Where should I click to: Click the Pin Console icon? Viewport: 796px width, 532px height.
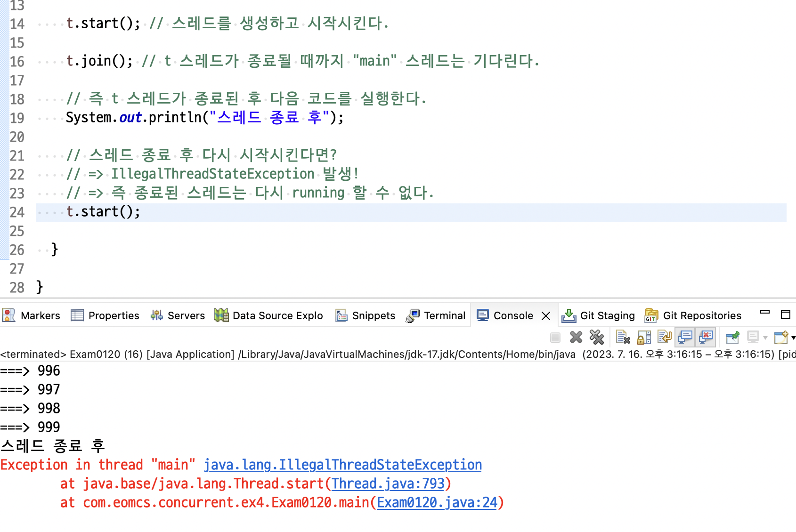pos(732,337)
